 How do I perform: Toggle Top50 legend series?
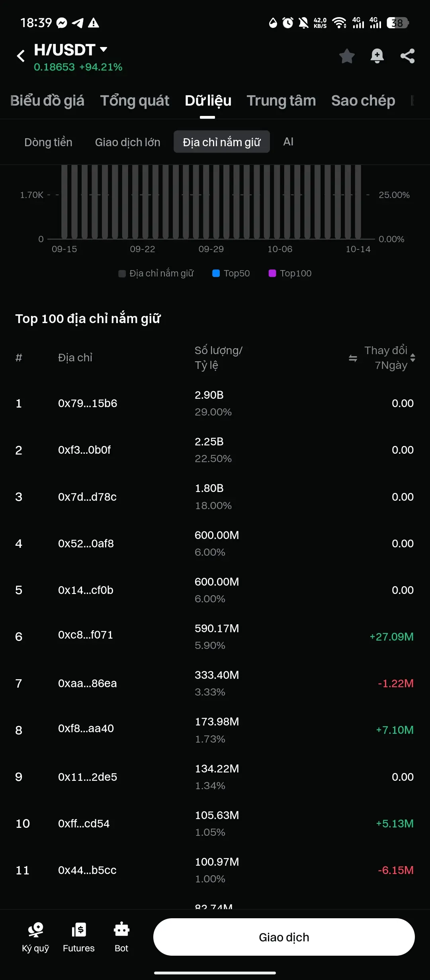coord(231,273)
